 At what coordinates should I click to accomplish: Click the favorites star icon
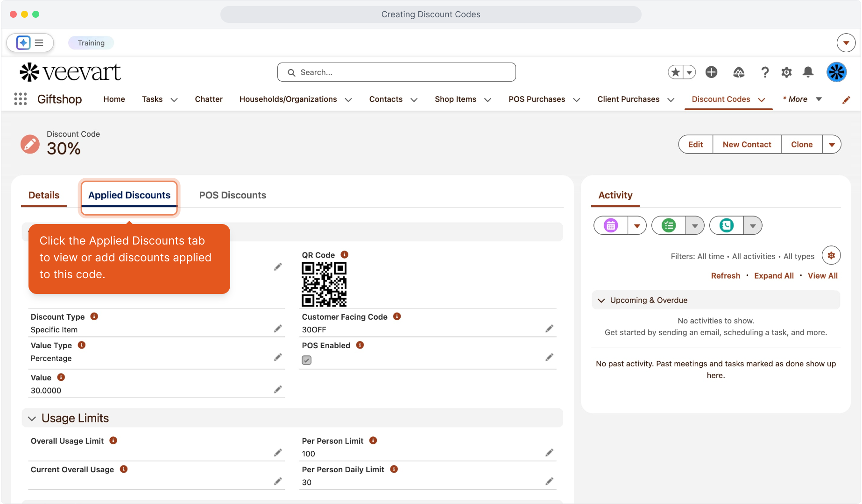click(675, 72)
